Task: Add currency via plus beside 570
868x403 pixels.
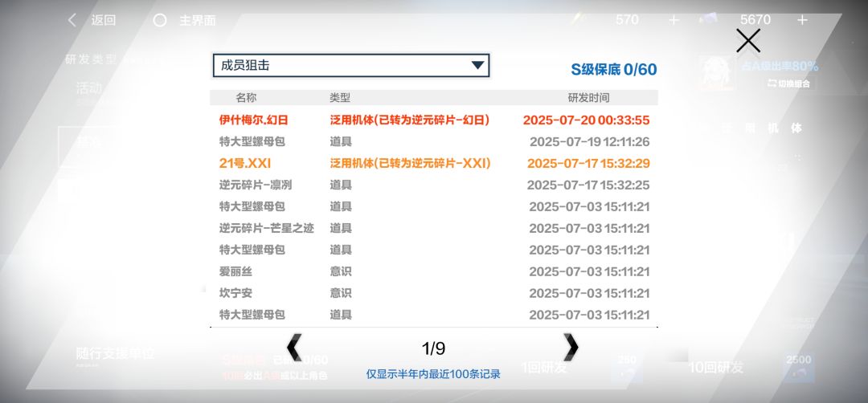Action: coord(674,20)
